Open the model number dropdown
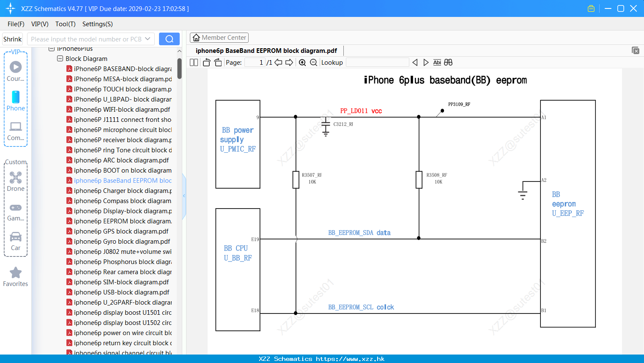The height and width of the screenshot is (363, 644). point(148,39)
